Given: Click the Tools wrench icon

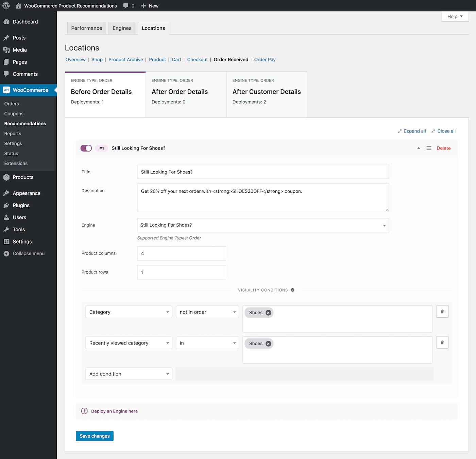Looking at the screenshot, I should [6, 229].
